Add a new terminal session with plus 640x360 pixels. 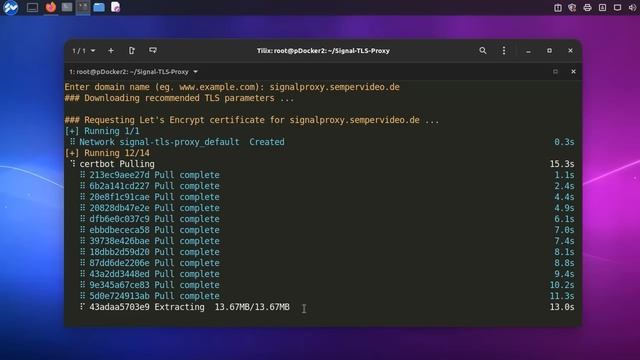pyautogui.click(x=111, y=51)
